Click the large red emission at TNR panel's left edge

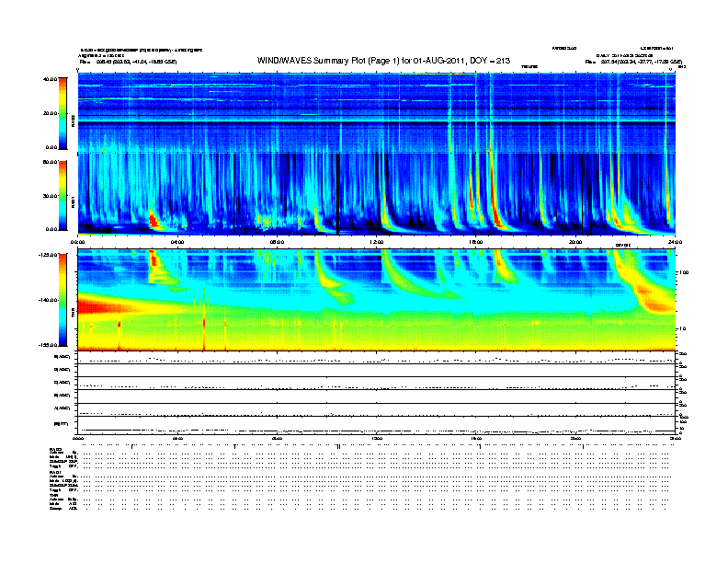click(x=100, y=307)
